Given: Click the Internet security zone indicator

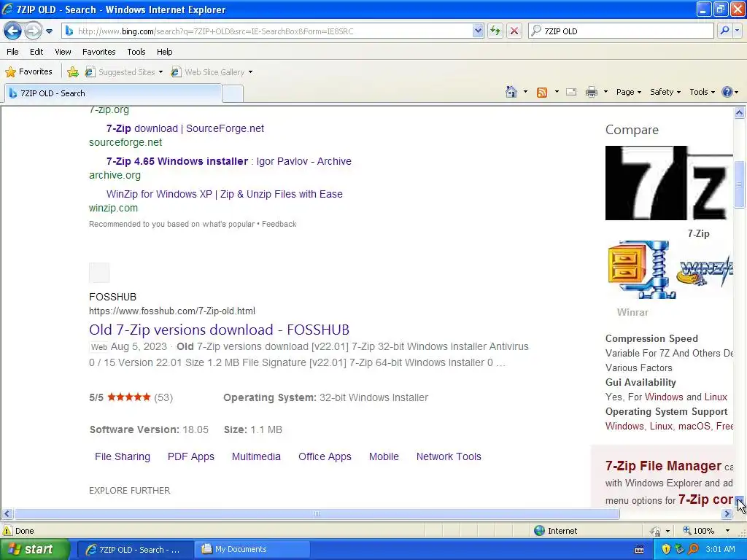Looking at the screenshot, I should (555, 531).
